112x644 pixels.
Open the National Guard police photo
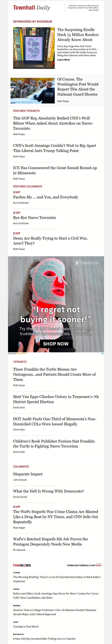click(32, 90)
